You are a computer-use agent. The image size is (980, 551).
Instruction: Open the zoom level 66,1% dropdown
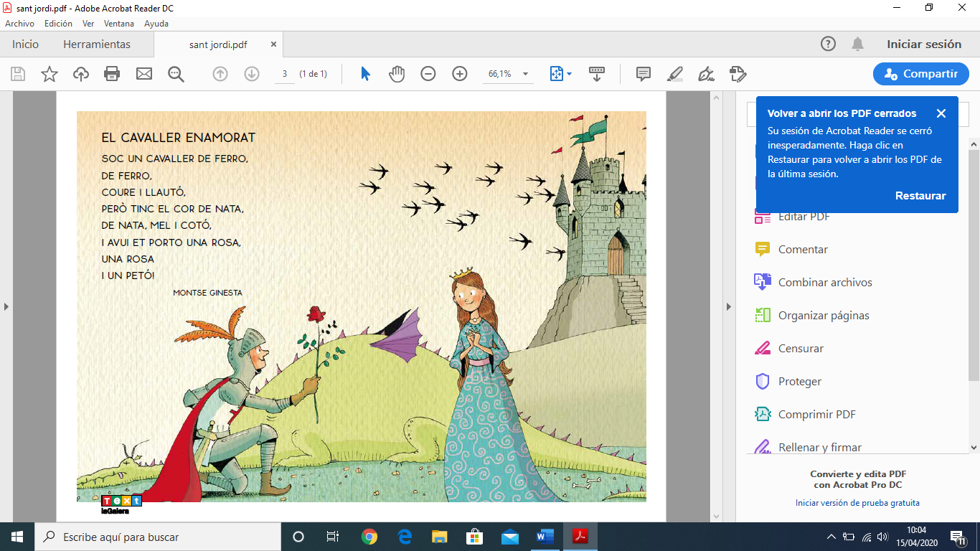(x=525, y=74)
